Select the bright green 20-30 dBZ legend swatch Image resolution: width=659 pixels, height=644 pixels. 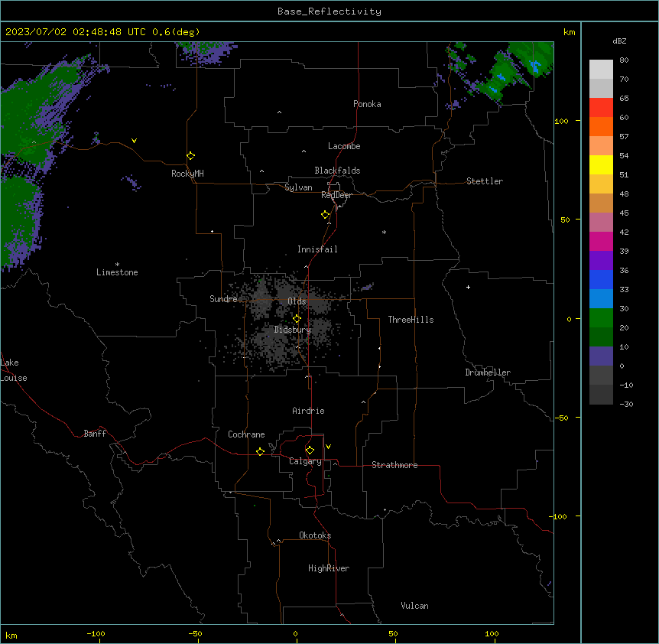point(601,318)
